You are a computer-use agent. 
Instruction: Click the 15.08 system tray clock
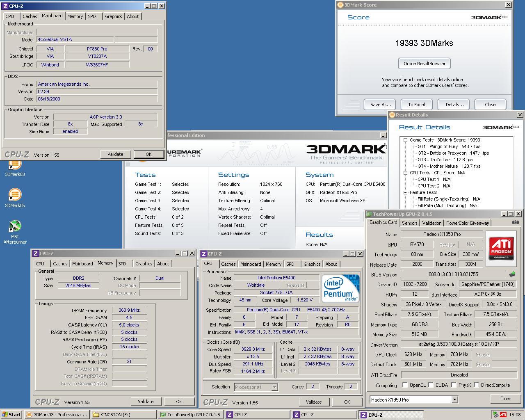[515, 415]
